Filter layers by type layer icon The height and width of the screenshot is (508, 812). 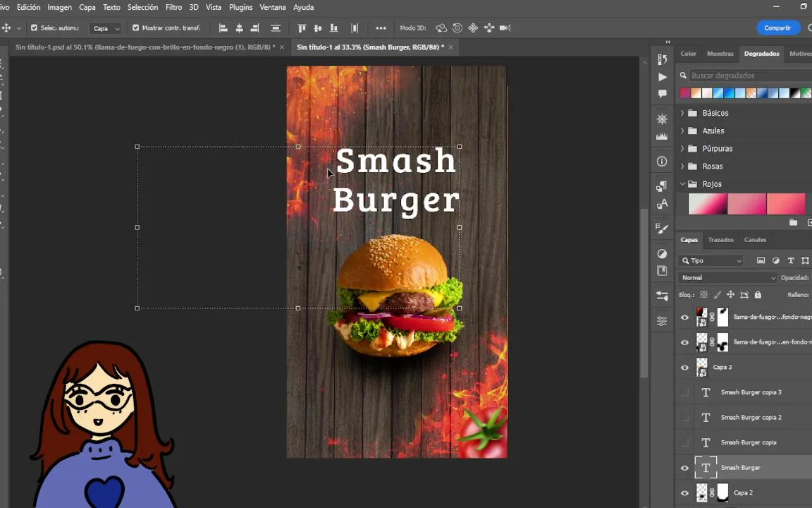(x=791, y=261)
